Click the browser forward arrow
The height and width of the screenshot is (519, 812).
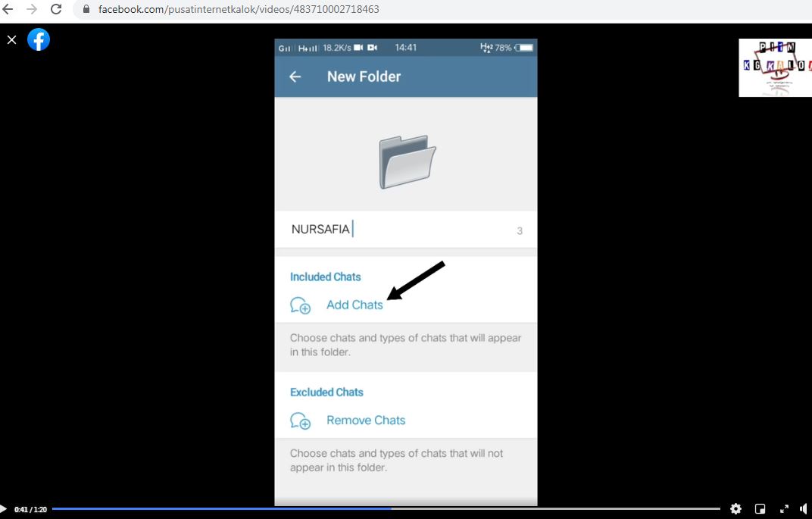32,9
